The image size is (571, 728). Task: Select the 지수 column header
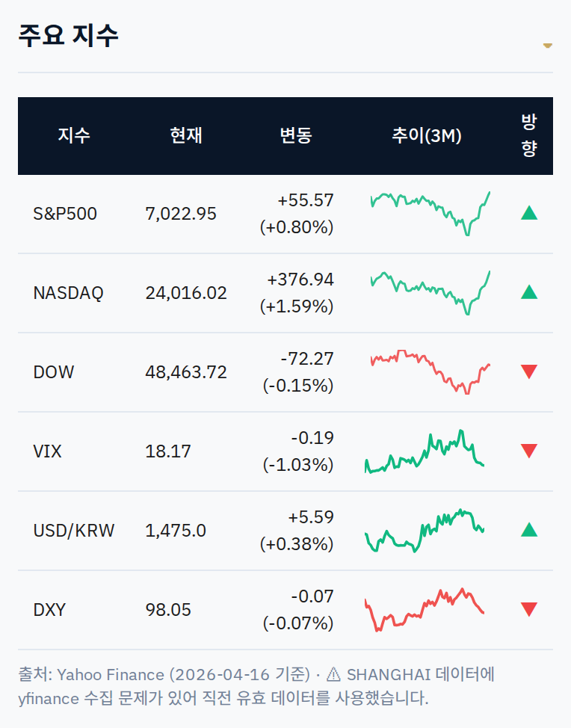pos(74,135)
